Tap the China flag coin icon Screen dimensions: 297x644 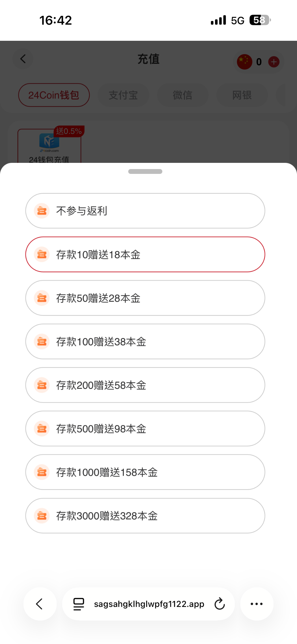tap(244, 62)
